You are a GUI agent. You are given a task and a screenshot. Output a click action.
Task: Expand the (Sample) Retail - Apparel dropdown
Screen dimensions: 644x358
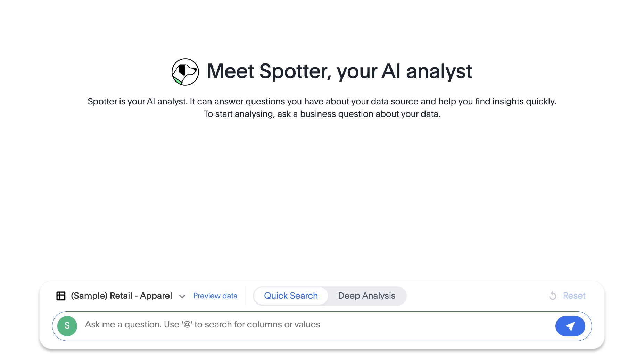182,297
